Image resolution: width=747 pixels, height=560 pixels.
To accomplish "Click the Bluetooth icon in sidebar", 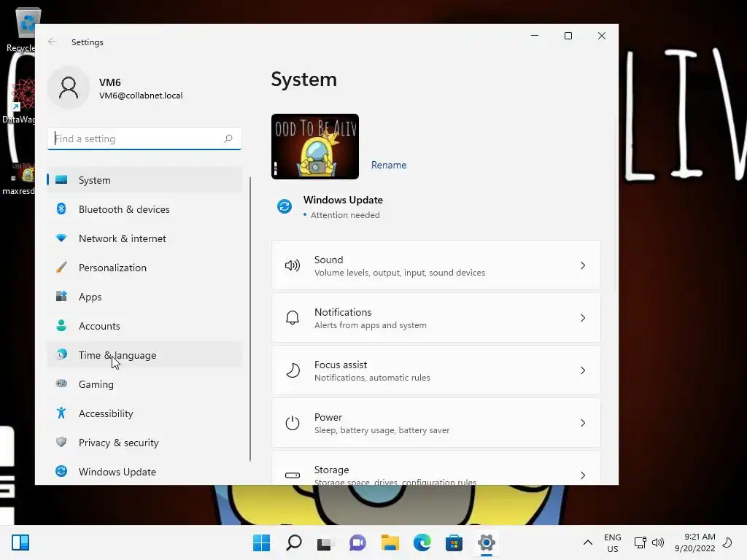I will coord(61,209).
